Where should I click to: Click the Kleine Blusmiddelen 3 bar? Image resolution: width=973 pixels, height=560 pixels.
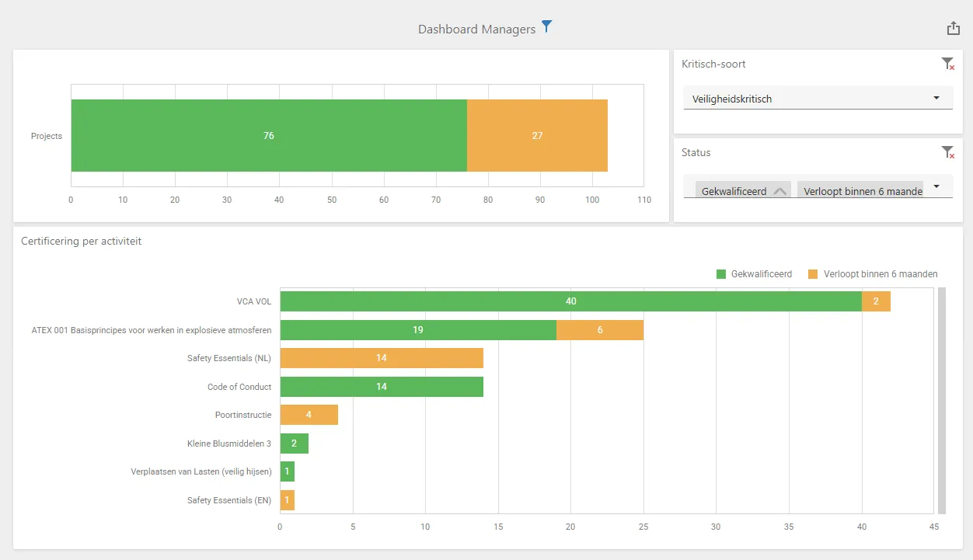295,443
